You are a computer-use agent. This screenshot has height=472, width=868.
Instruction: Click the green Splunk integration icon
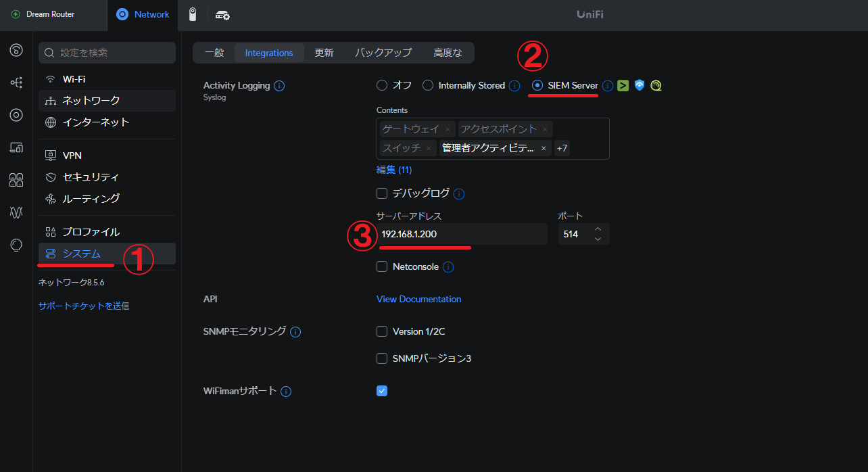[623, 85]
